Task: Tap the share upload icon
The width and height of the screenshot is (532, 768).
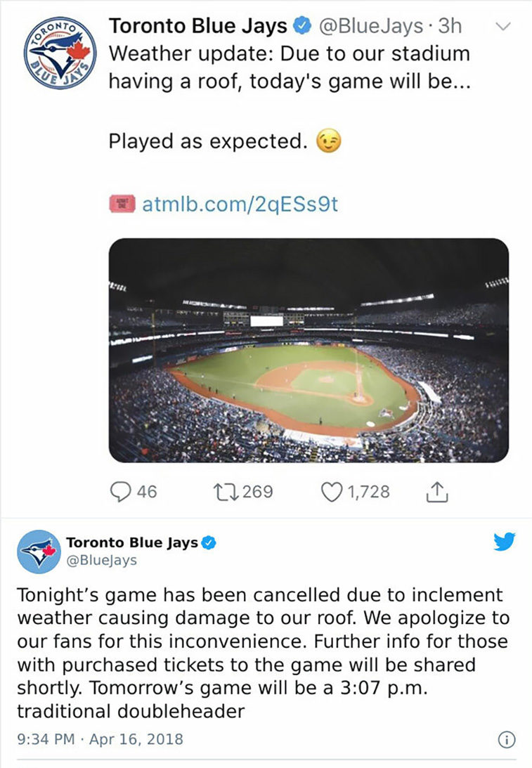Action: [437, 492]
